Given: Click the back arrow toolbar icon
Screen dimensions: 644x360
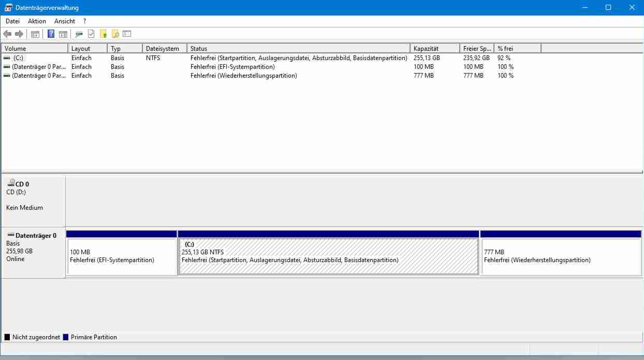Looking at the screenshot, I should [x=7, y=34].
